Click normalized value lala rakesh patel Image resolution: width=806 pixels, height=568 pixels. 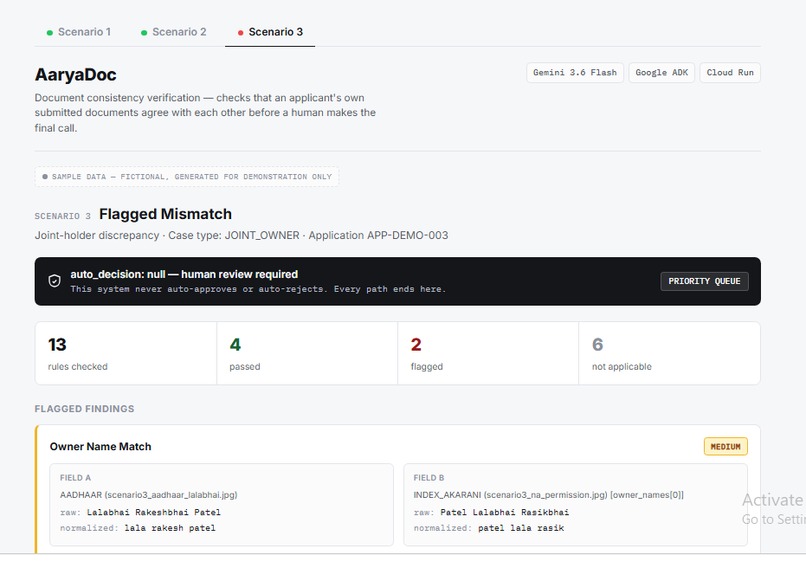pyautogui.click(x=170, y=528)
